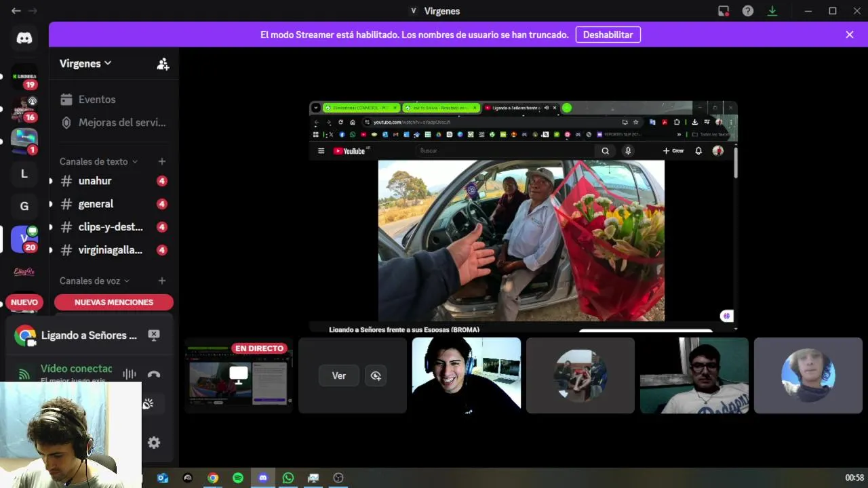
Task: Select the server showing 1 notification
Action: pyautogui.click(x=24, y=142)
